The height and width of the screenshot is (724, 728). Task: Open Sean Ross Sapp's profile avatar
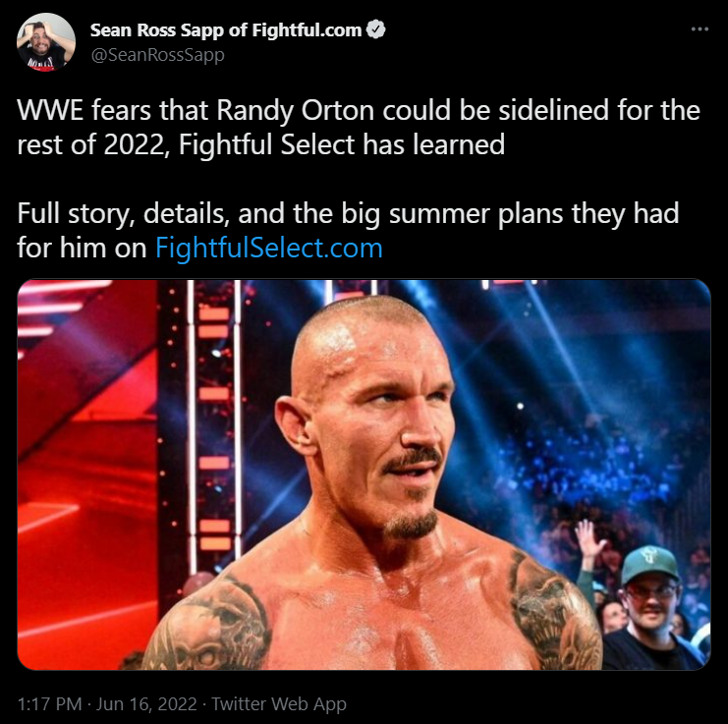46,42
